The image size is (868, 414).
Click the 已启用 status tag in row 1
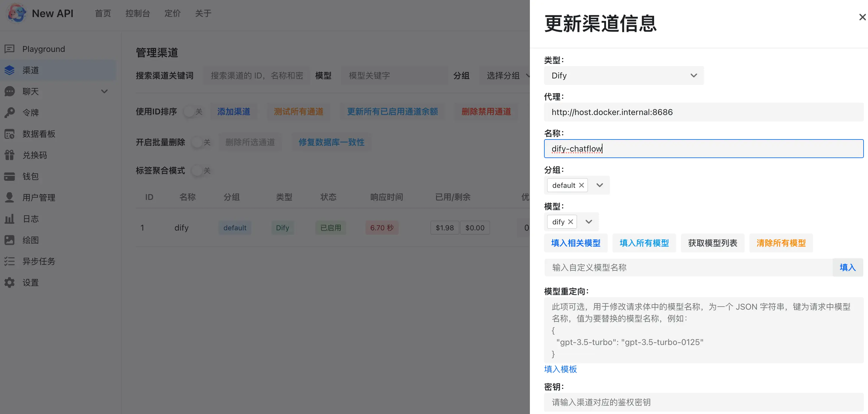click(x=330, y=228)
